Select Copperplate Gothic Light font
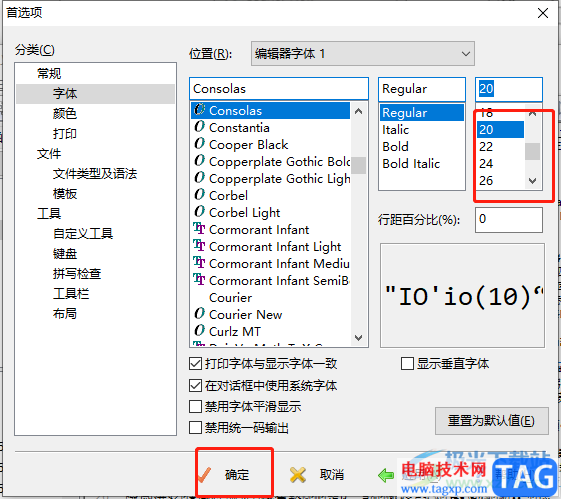 click(270, 178)
